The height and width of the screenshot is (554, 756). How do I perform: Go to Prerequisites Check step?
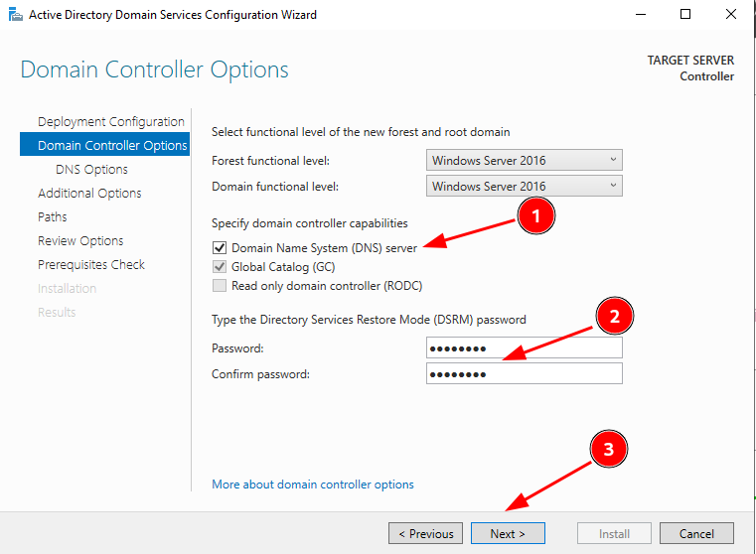pyautogui.click(x=91, y=264)
